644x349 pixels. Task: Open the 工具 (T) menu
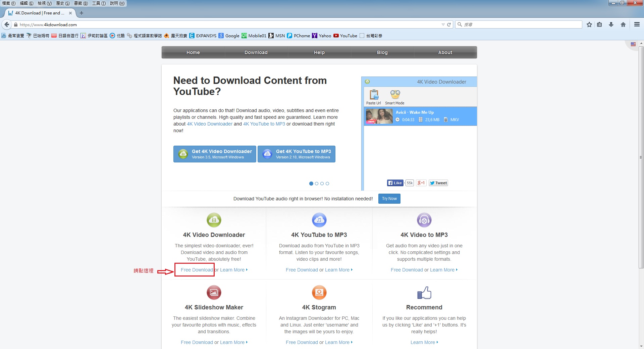tap(99, 3)
